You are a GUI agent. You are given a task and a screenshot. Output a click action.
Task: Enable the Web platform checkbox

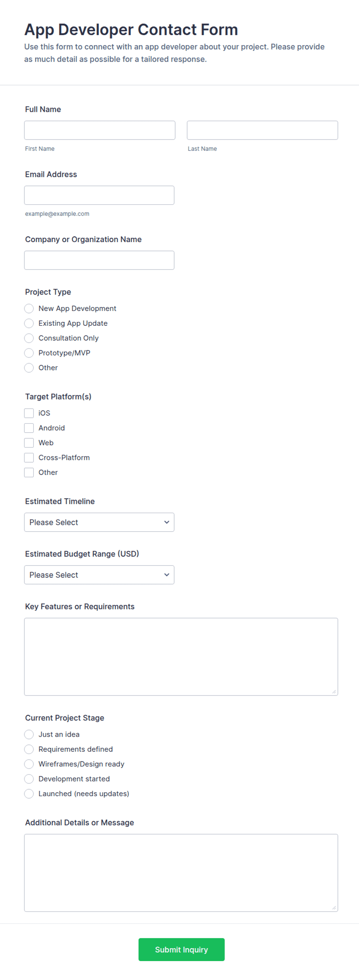click(29, 443)
